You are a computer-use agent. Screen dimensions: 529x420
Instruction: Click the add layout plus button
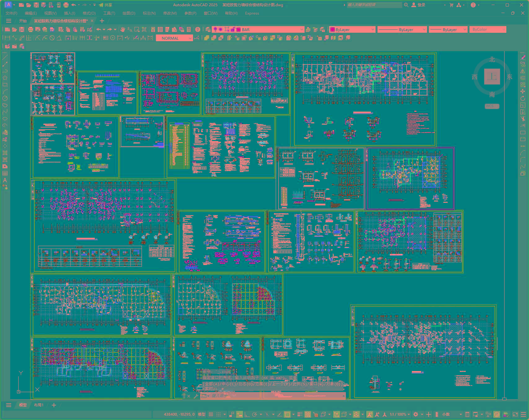pyautogui.click(x=54, y=405)
